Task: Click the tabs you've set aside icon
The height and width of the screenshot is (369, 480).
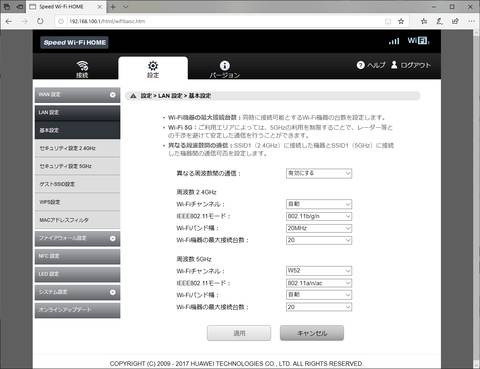Action: tap(7, 7)
